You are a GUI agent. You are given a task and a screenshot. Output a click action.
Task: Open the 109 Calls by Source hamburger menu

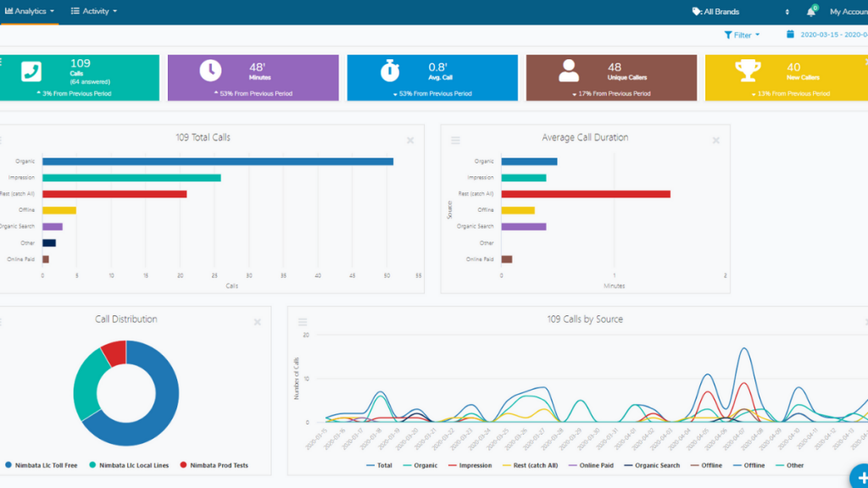tap(303, 322)
